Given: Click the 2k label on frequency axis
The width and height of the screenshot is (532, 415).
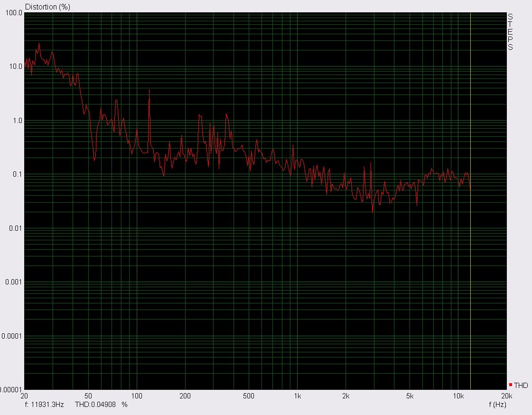Looking at the screenshot, I should [346, 396].
